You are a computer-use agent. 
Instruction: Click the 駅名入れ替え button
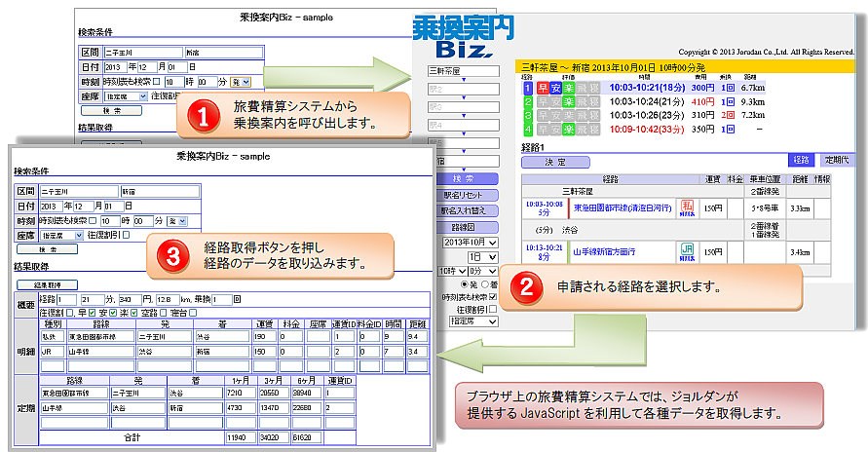tap(468, 210)
